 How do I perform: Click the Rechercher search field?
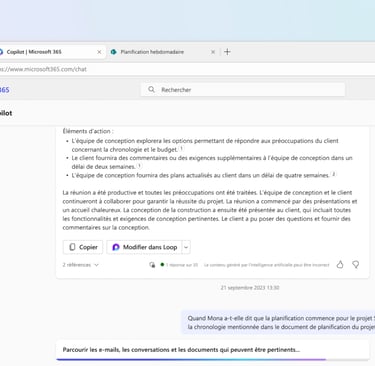(243, 90)
